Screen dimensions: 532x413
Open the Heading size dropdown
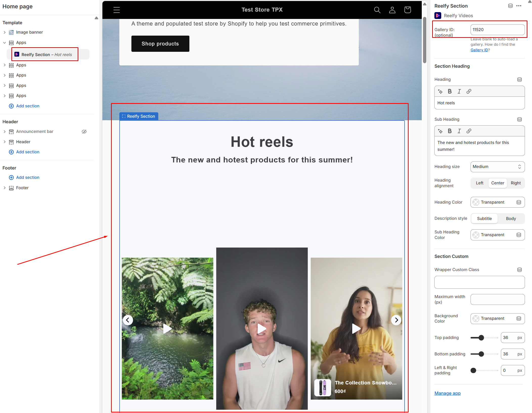[497, 167]
